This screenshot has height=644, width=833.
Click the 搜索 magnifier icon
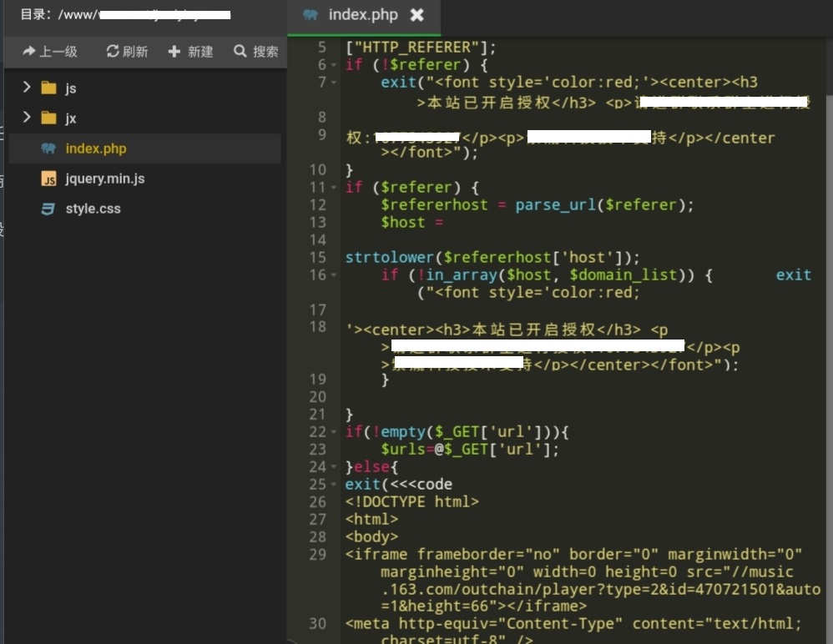(240, 52)
